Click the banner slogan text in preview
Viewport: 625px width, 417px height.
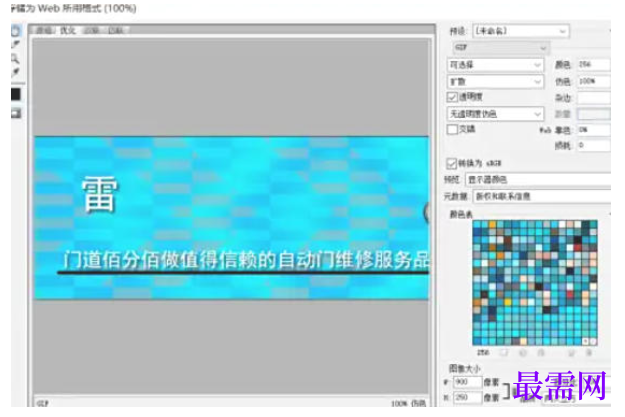(246, 260)
